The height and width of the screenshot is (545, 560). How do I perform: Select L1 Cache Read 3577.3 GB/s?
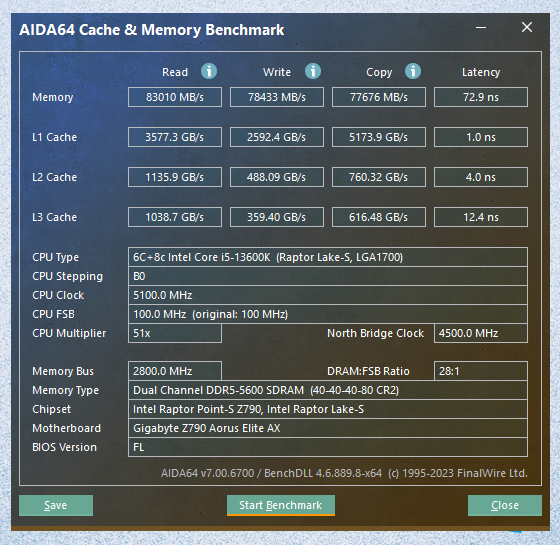175,137
